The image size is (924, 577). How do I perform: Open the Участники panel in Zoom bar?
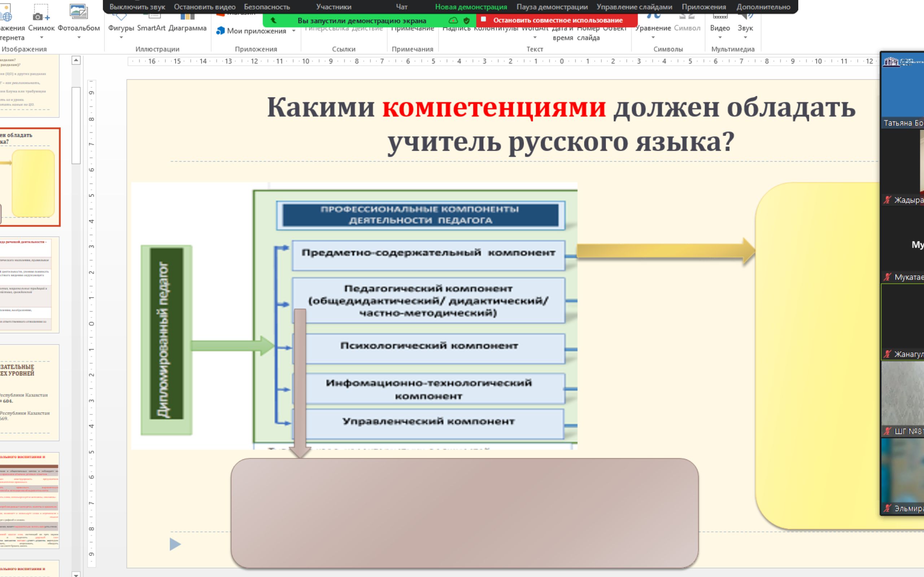point(334,7)
